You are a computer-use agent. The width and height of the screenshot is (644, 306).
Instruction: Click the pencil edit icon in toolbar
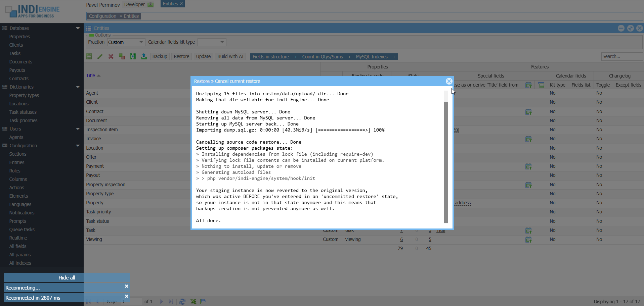(100, 56)
